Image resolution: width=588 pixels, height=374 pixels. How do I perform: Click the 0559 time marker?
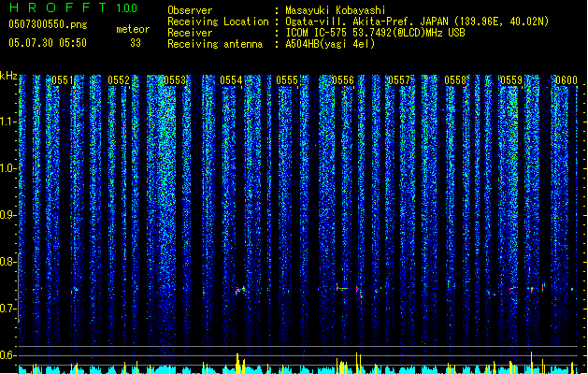point(511,80)
